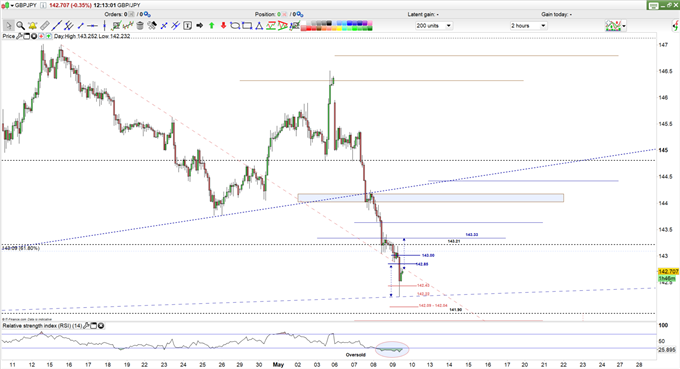Select the parallel channel lines tool
680x369 pixels.
69,26
